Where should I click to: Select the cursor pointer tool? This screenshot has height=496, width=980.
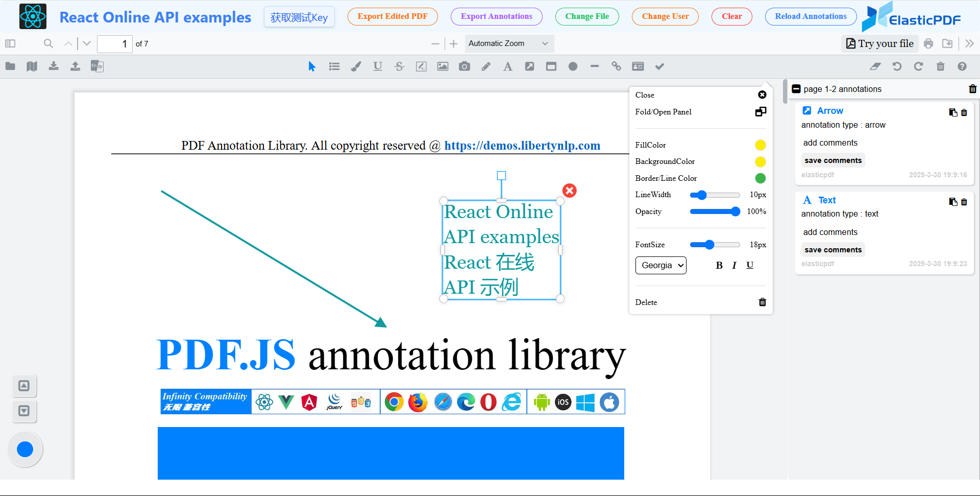pos(312,66)
